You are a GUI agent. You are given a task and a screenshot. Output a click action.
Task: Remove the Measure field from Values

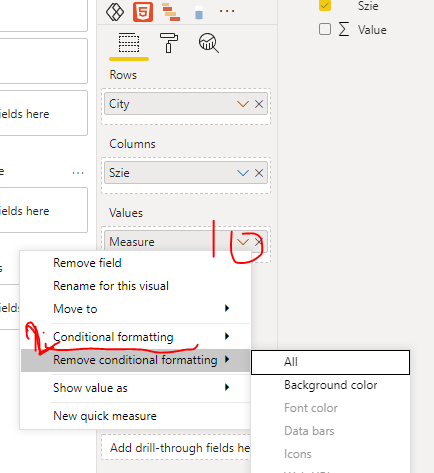[259, 242]
